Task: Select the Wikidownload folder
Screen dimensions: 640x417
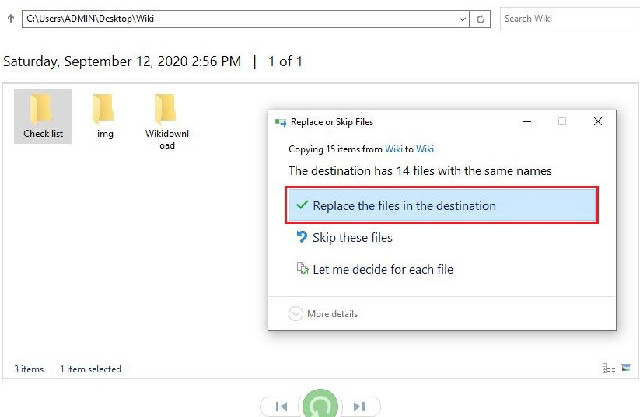Action: pyautogui.click(x=167, y=122)
